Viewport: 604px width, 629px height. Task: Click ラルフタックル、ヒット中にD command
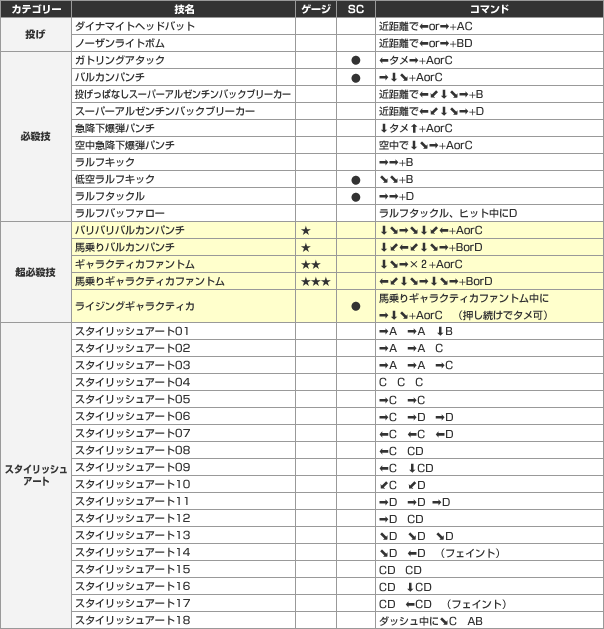tap(448, 213)
